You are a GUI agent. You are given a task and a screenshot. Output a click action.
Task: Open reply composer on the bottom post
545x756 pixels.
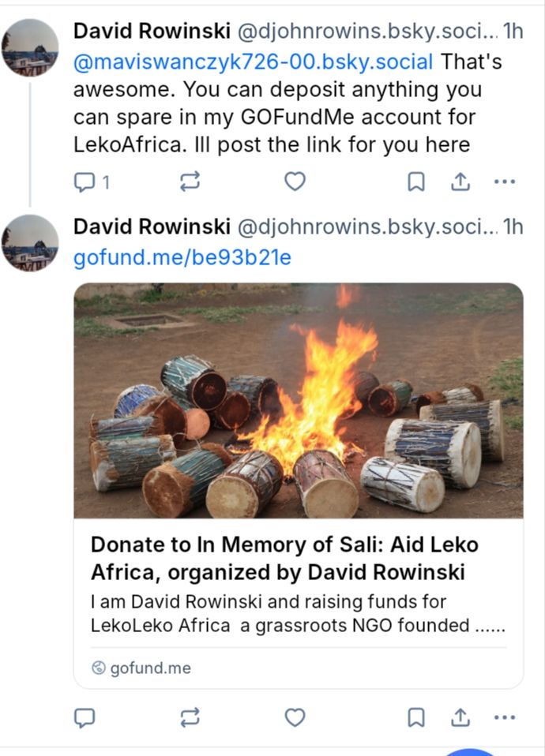point(84,719)
